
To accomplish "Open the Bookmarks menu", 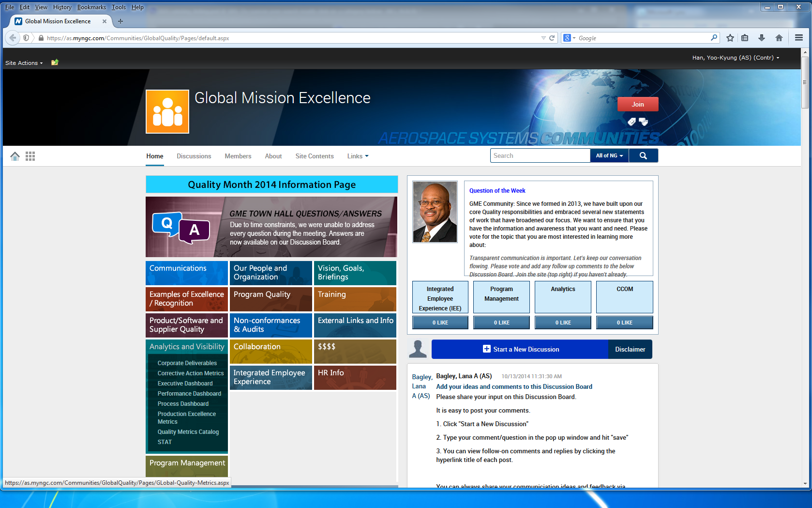I will 91,7.
